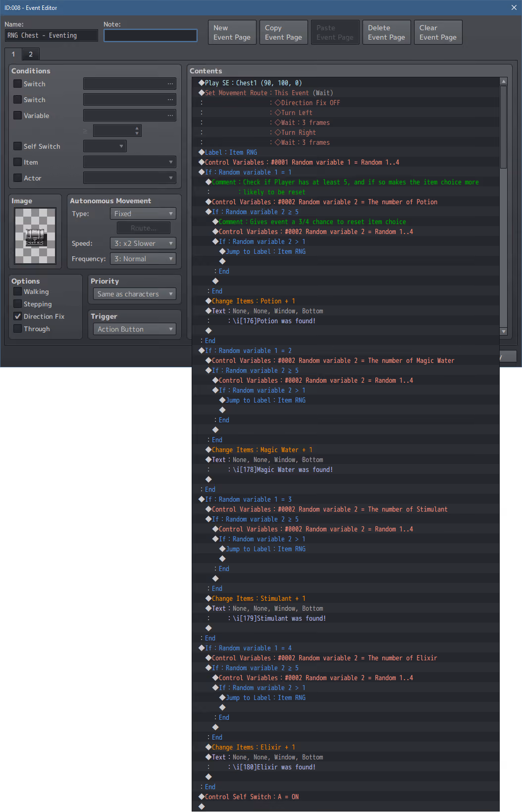Open the Speed dropdown showing x2 Slower
This screenshot has width=522, height=812.
coord(143,243)
